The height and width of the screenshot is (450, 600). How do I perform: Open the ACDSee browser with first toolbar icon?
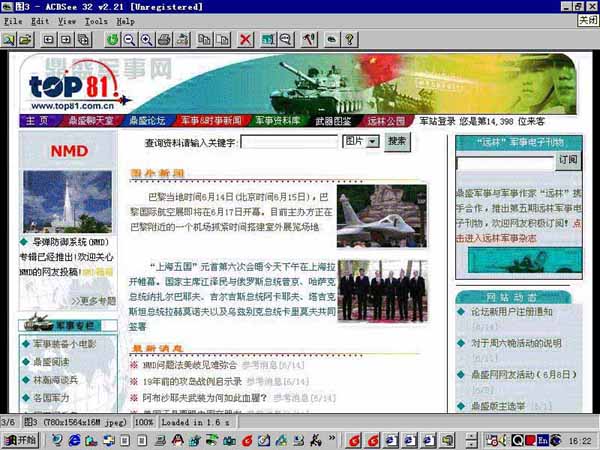(x=9, y=40)
